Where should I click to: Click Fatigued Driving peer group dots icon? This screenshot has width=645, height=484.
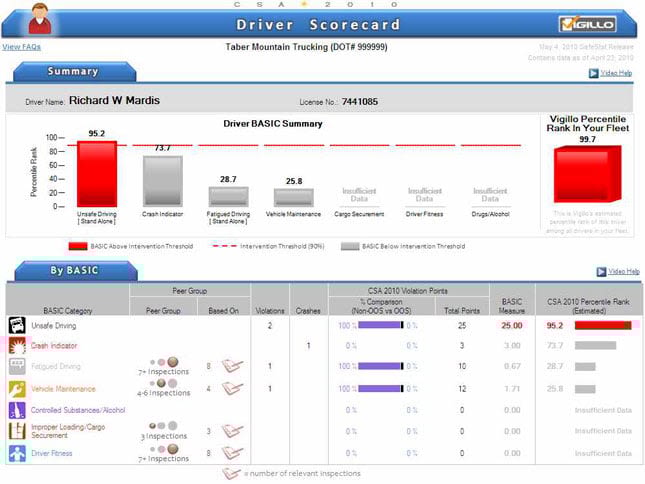164,362
